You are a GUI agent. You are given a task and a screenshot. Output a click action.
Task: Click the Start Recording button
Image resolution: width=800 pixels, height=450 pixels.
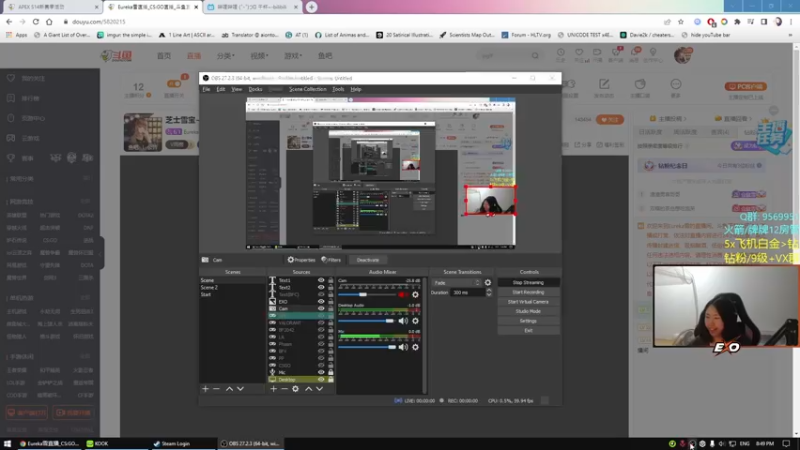pyautogui.click(x=528, y=292)
